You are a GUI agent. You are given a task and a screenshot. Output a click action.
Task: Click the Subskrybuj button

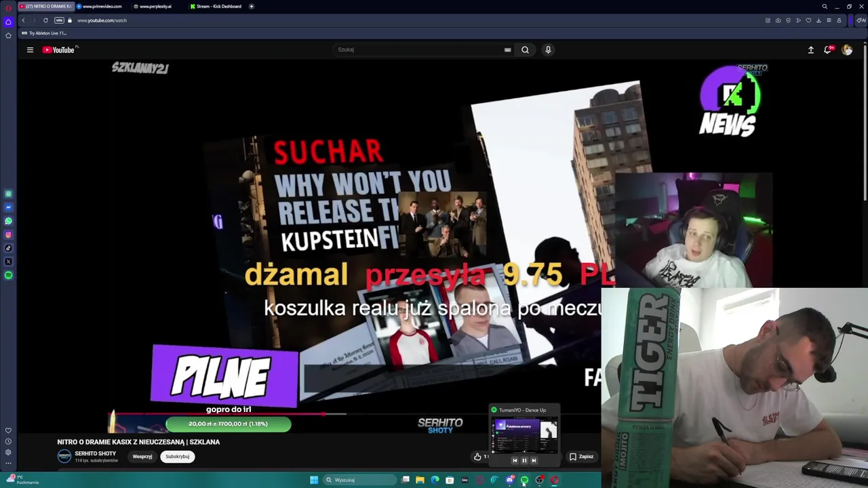(178, 457)
